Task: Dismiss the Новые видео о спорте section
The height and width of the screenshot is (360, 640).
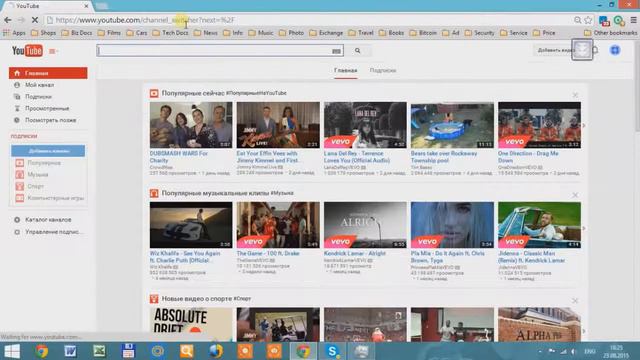Action: pyautogui.click(x=575, y=301)
